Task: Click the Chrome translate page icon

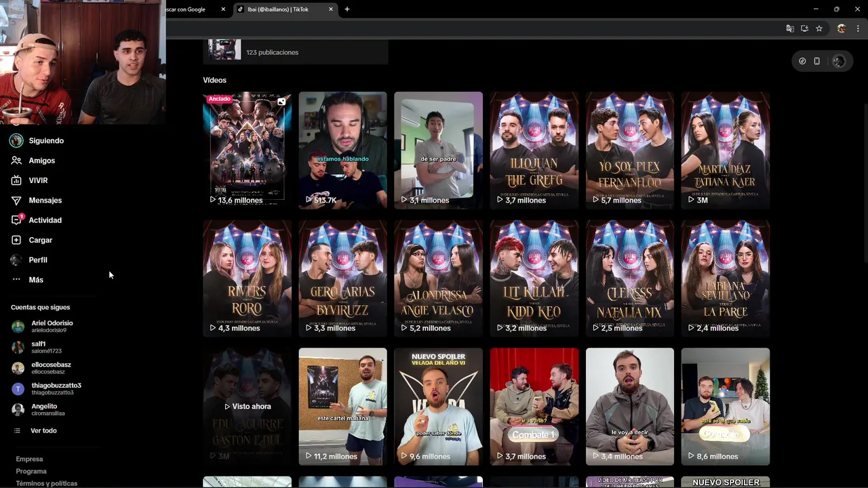Action: click(x=790, y=28)
